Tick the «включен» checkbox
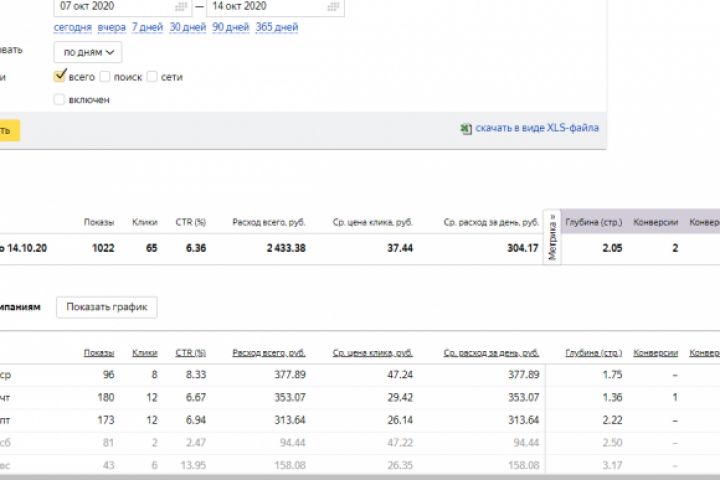The image size is (720, 480). tap(59, 99)
